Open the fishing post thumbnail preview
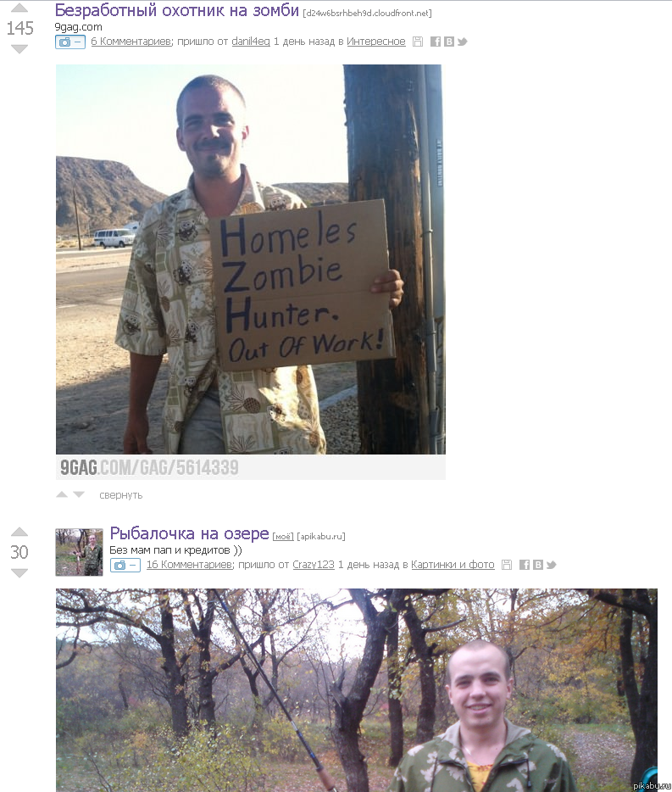 click(80, 552)
